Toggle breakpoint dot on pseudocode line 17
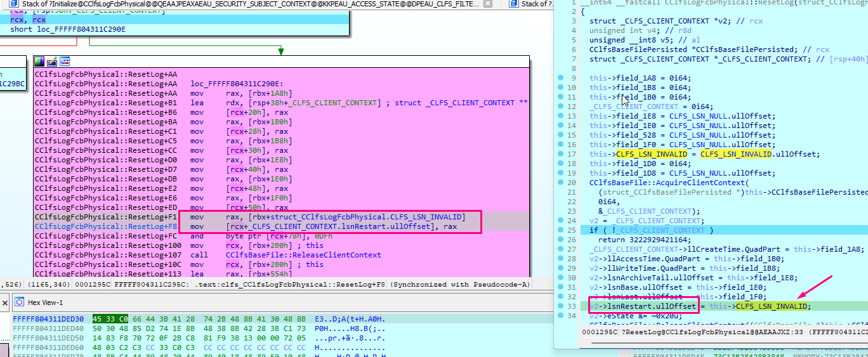 [561, 154]
